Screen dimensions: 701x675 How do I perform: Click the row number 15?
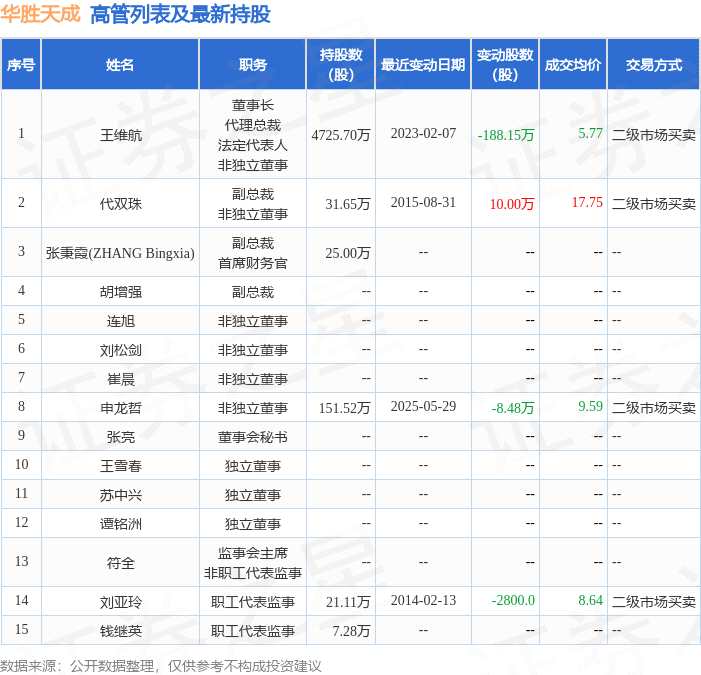coord(21,629)
